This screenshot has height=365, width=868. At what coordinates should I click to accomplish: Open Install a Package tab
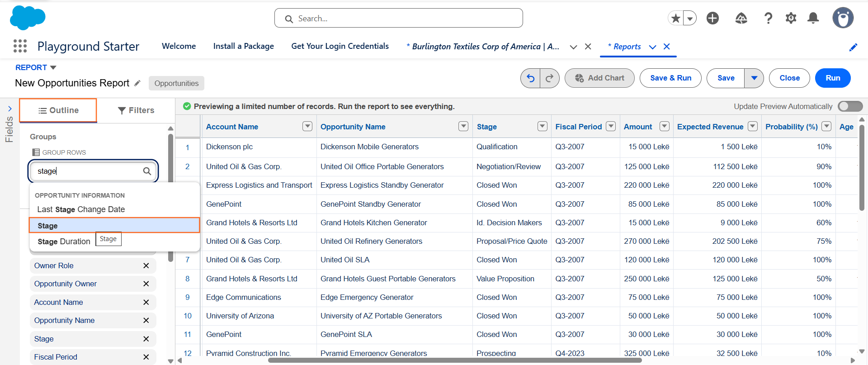tap(244, 46)
